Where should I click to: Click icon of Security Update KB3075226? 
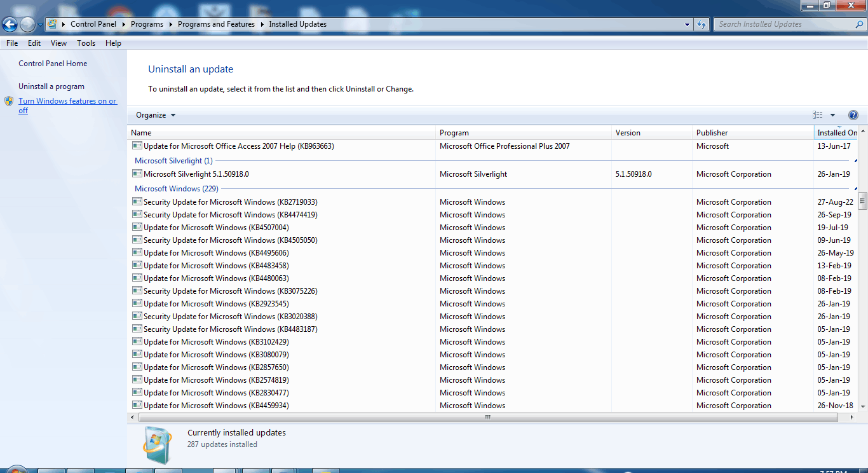pyautogui.click(x=137, y=291)
